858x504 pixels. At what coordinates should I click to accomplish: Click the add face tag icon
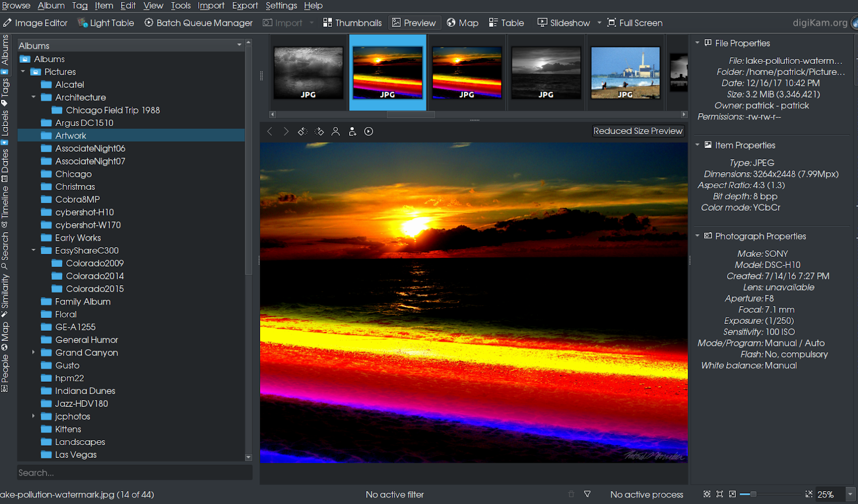[352, 131]
